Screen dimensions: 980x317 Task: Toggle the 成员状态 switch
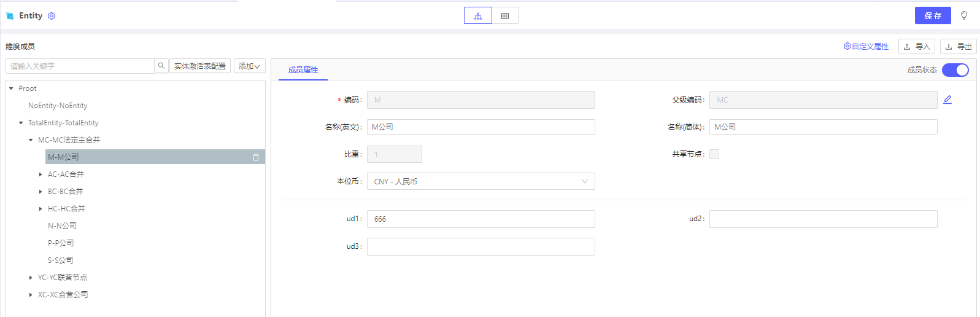tap(955, 70)
